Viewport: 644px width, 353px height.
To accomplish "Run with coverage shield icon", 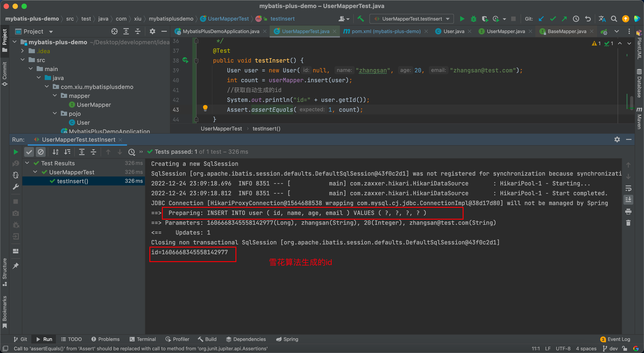I will 485,19.
